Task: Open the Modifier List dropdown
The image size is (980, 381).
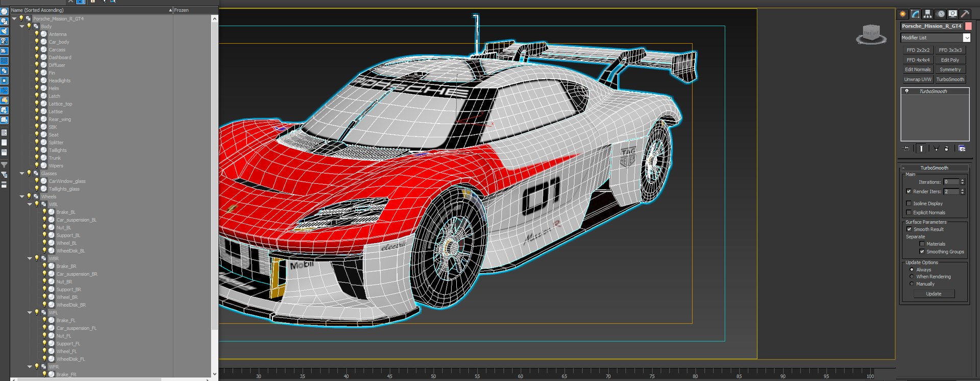Action: [x=967, y=38]
